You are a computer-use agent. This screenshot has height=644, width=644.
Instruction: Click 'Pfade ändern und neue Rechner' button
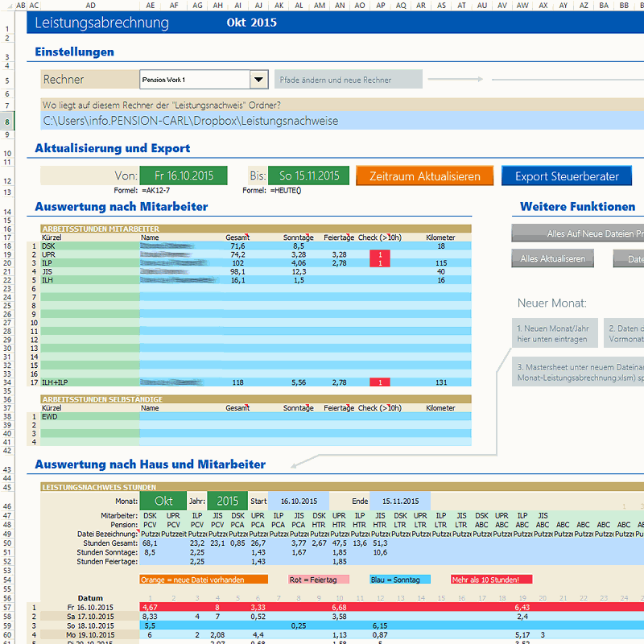tap(348, 80)
